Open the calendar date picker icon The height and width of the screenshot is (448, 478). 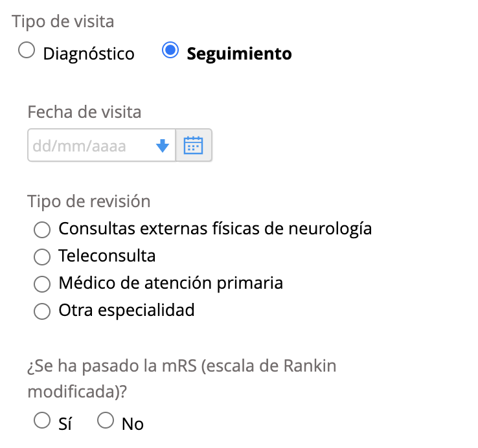click(x=193, y=145)
